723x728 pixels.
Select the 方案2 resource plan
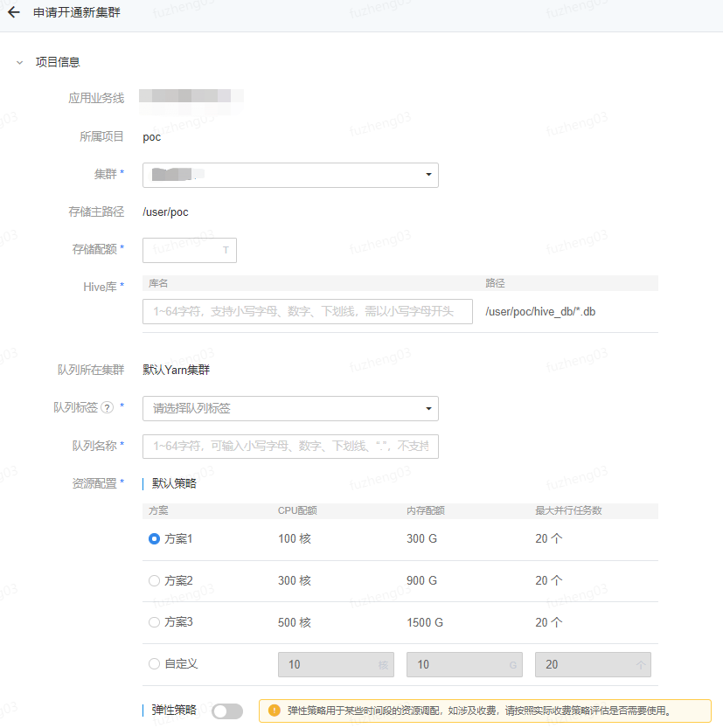click(153, 580)
